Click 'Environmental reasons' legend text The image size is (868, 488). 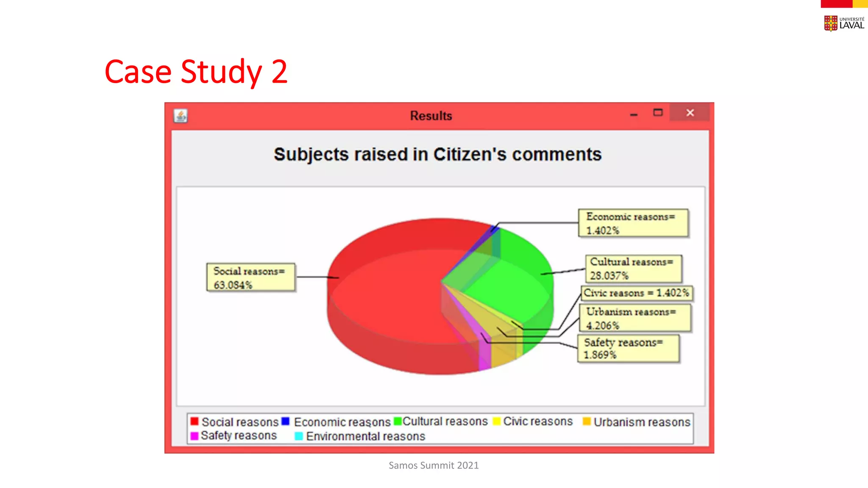pyautogui.click(x=366, y=436)
